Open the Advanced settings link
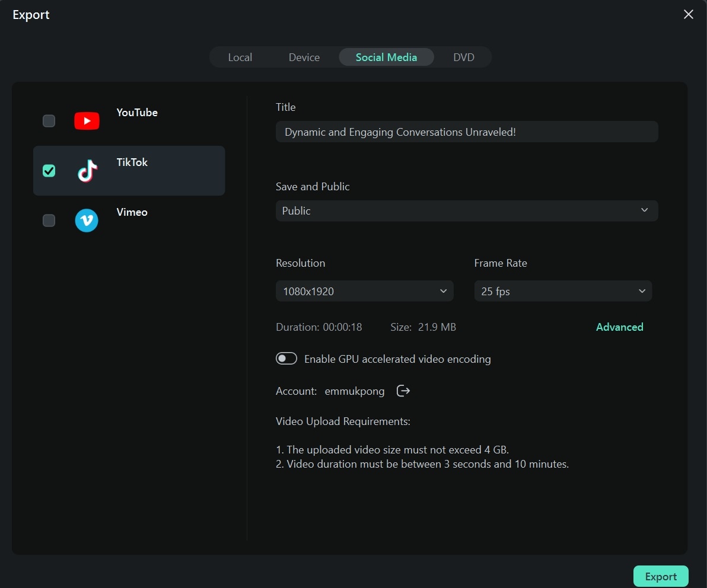This screenshot has width=707, height=588. [620, 327]
